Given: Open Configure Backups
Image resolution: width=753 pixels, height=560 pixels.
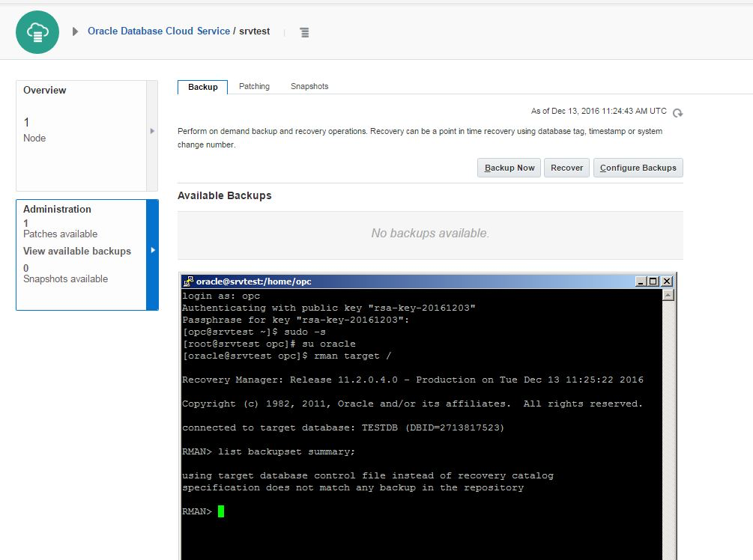Looking at the screenshot, I should (x=638, y=168).
